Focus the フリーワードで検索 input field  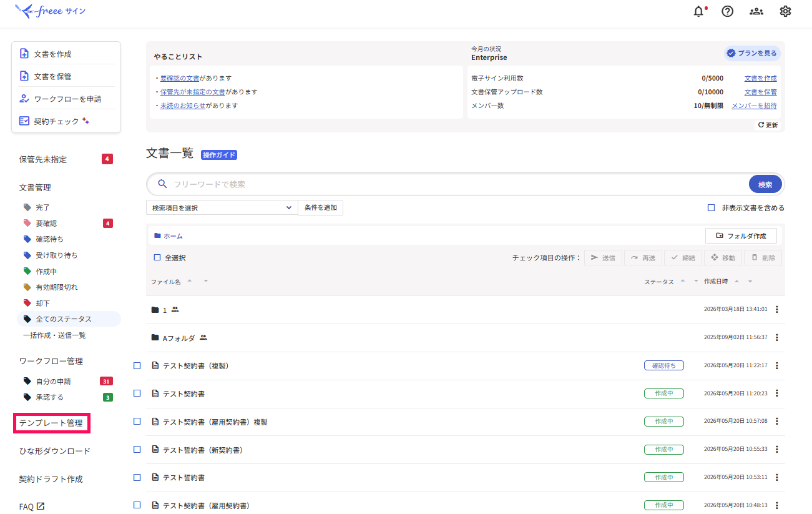pos(459,184)
